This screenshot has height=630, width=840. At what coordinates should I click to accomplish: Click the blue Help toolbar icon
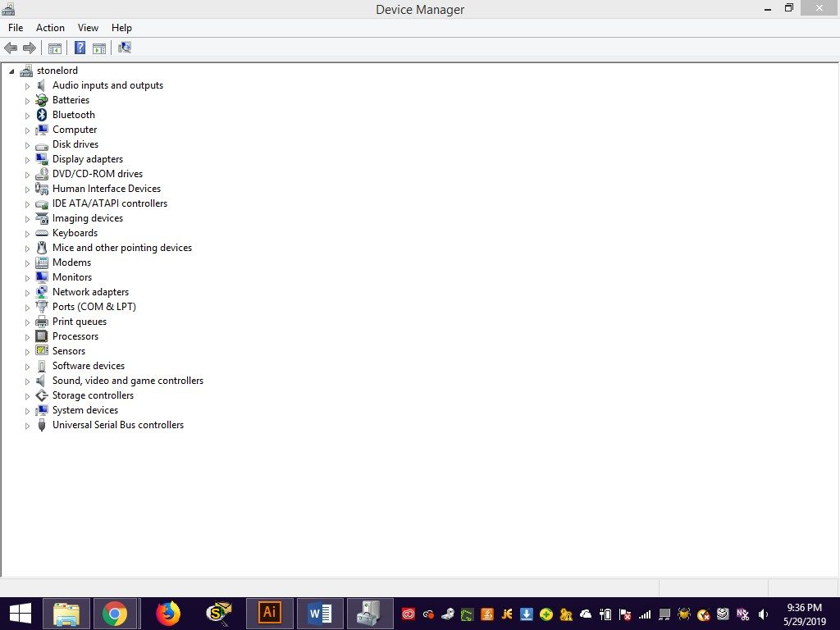[80, 48]
